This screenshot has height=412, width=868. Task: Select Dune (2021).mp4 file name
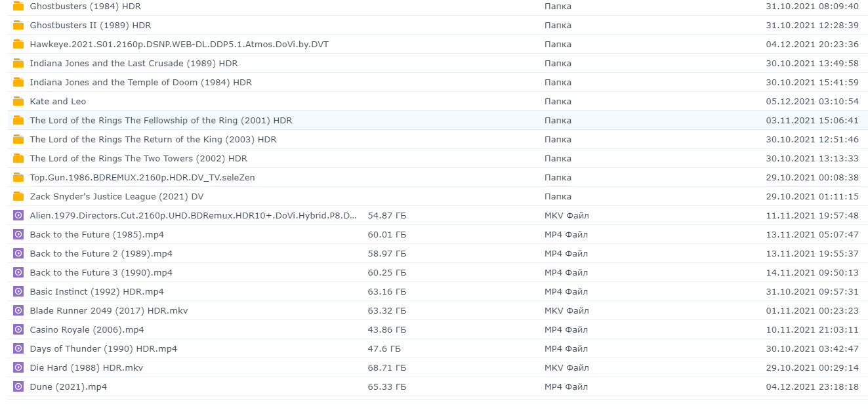coord(68,387)
